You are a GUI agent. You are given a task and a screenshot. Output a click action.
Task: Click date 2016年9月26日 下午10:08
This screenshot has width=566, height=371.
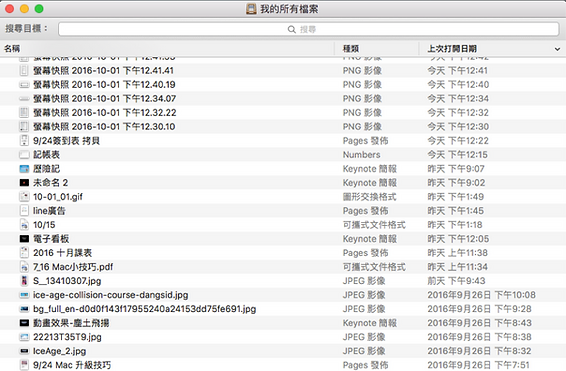pyautogui.click(x=482, y=295)
